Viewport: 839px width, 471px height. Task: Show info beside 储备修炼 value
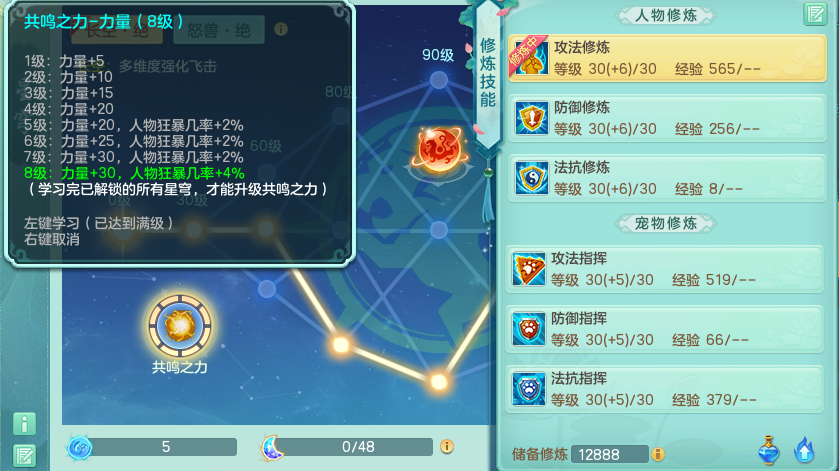[658, 454]
